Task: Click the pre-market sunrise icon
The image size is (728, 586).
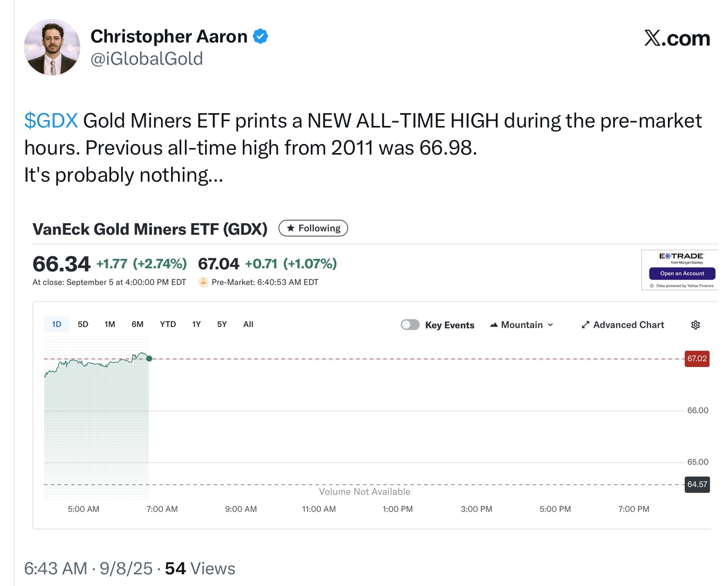Action: 203,282
